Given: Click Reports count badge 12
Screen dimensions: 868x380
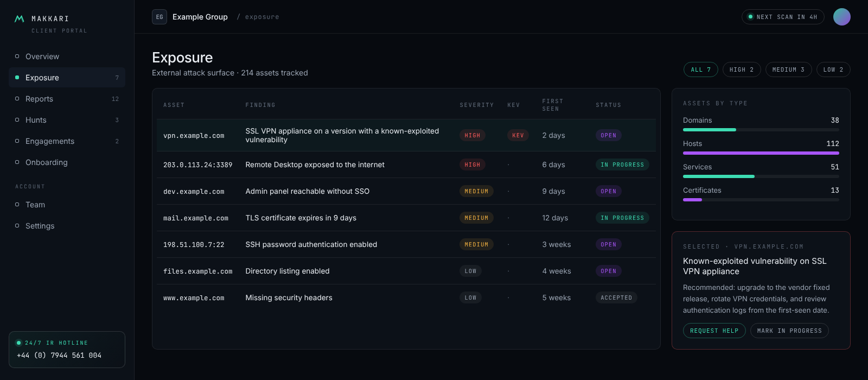Looking at the screenshot, I should [x=115, y=99].
